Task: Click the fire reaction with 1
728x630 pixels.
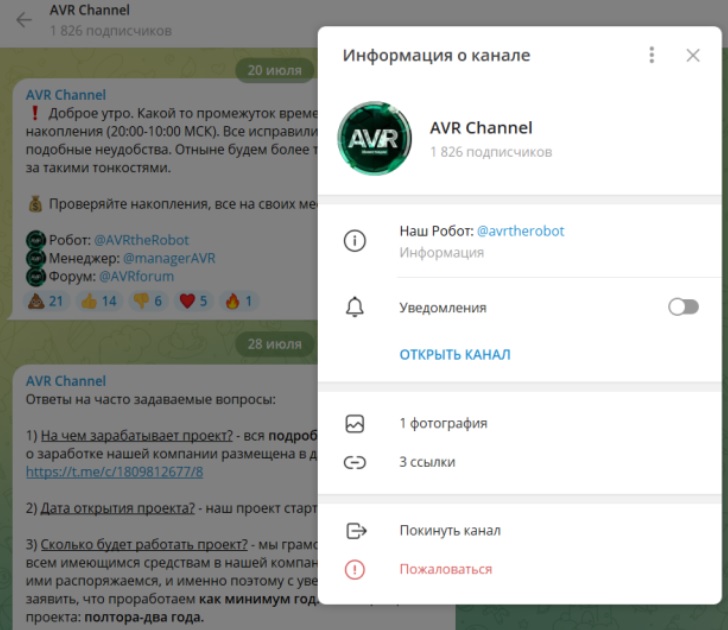Action: (239, 301)
